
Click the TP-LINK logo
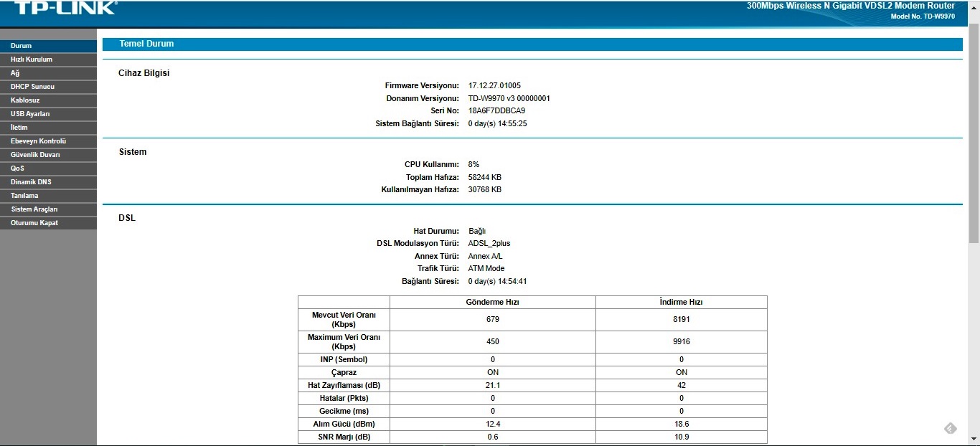65,8
